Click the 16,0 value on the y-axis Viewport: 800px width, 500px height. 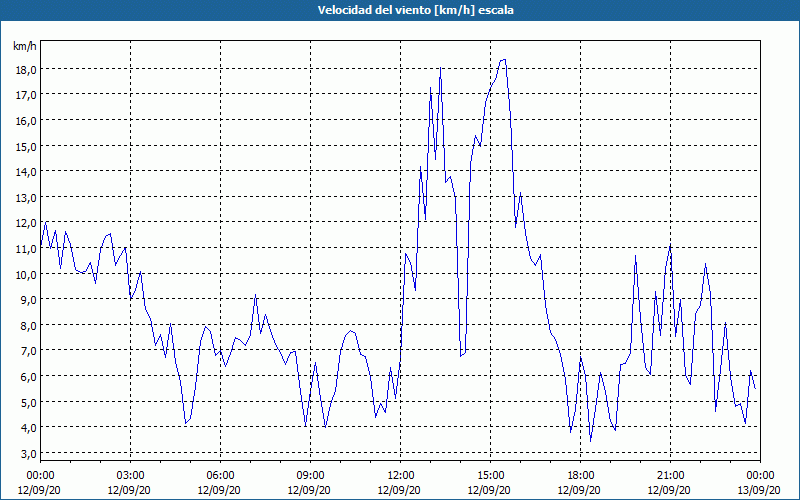pos(26,121)
